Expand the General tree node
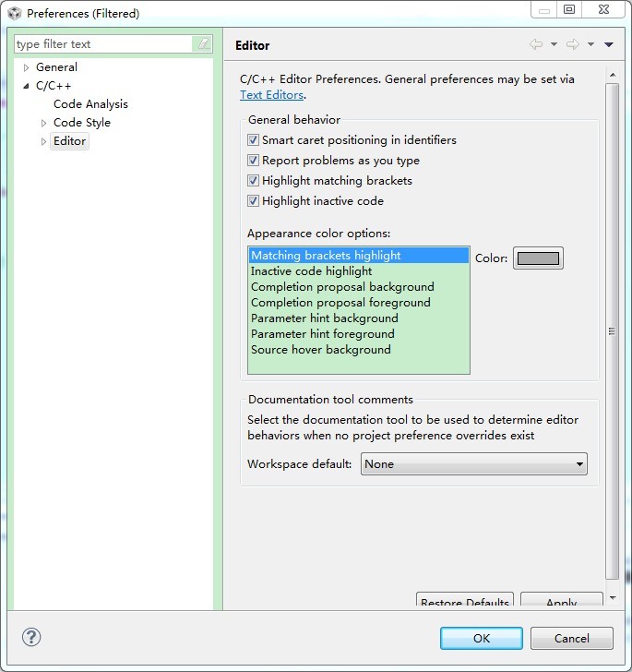This screenshot has height=672, width=632. click(26, 67)
